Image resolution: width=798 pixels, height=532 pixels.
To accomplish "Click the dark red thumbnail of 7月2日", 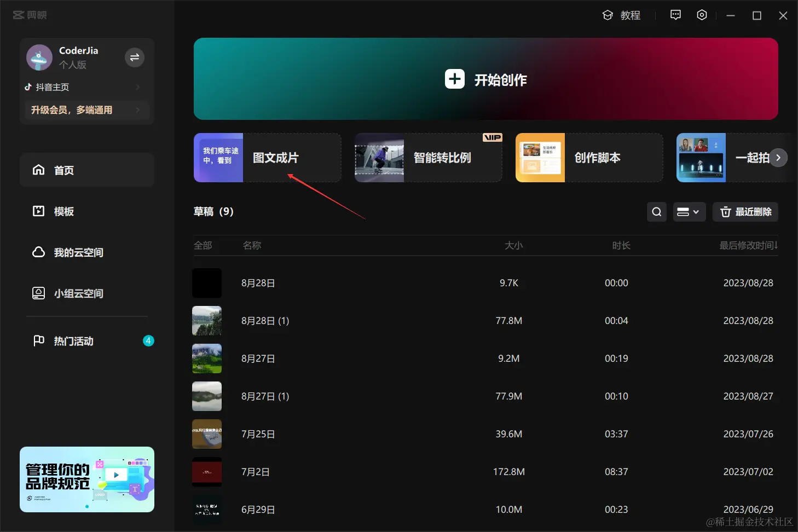I will coord(207,472).
